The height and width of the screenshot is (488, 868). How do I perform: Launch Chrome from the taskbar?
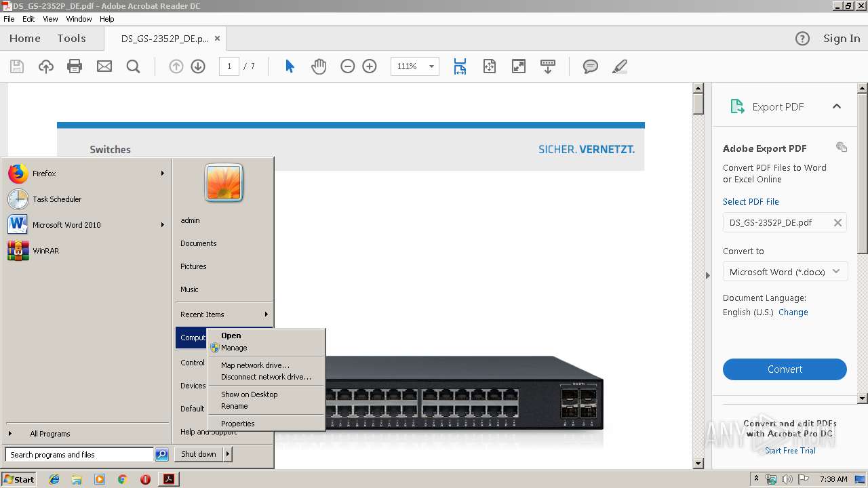(122, 479)
